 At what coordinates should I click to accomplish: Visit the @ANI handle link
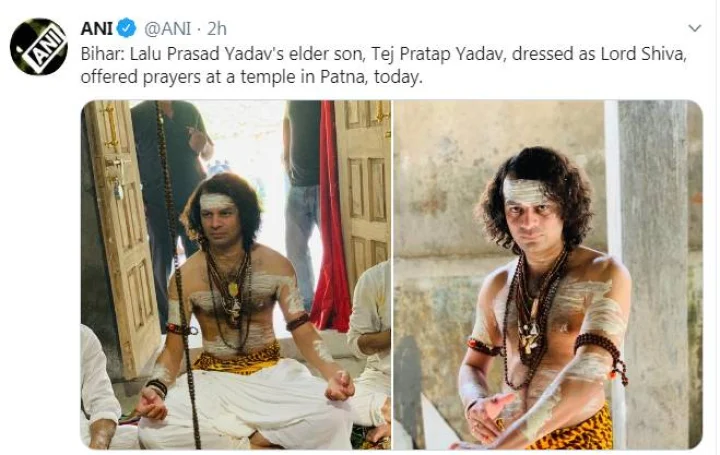coord(167,28)
